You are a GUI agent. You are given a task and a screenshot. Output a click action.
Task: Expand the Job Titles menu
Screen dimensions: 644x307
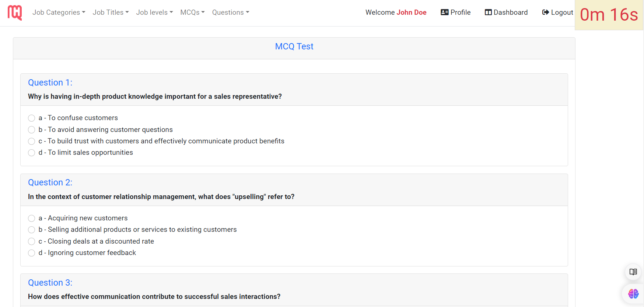[x=111, y=12]
